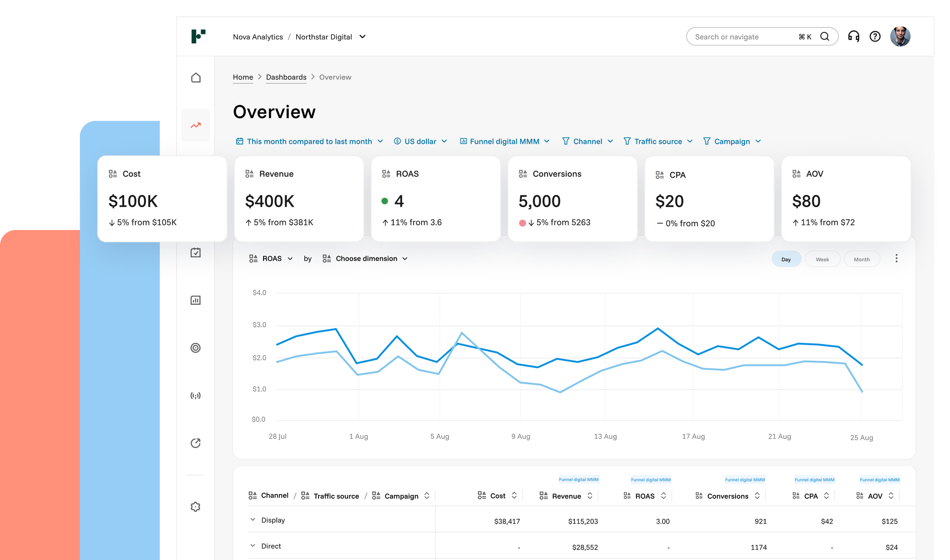Click the chart's three-dot options menu

896,259
